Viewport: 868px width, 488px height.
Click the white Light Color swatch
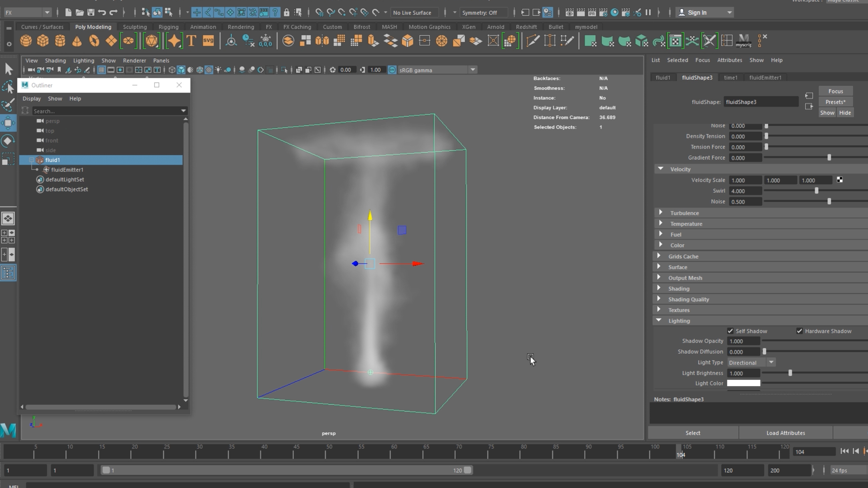pyautogui.click(x=743, y=383)
